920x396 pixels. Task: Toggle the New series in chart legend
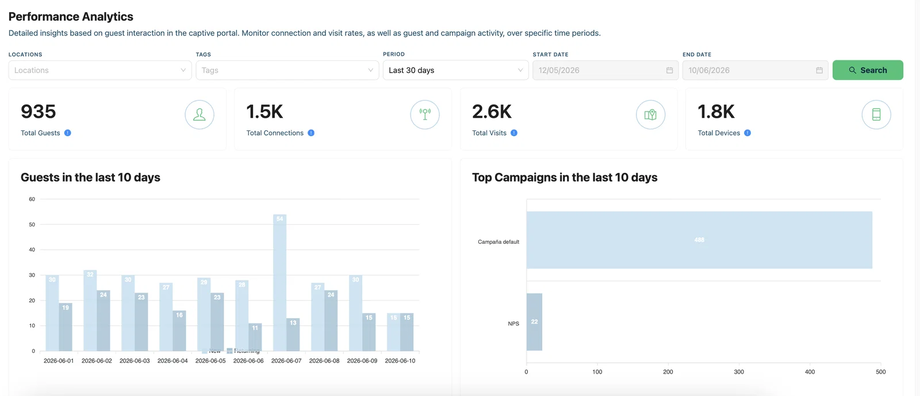211,351
